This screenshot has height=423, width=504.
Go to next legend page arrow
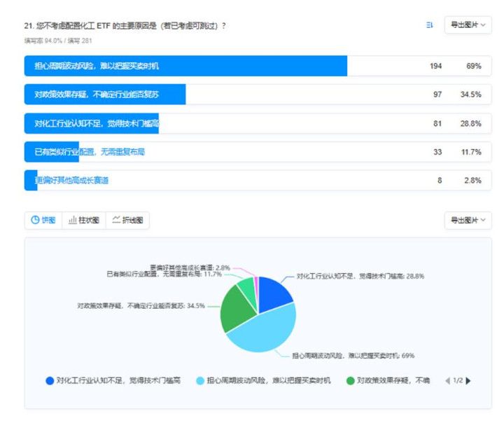coord(468,381)
